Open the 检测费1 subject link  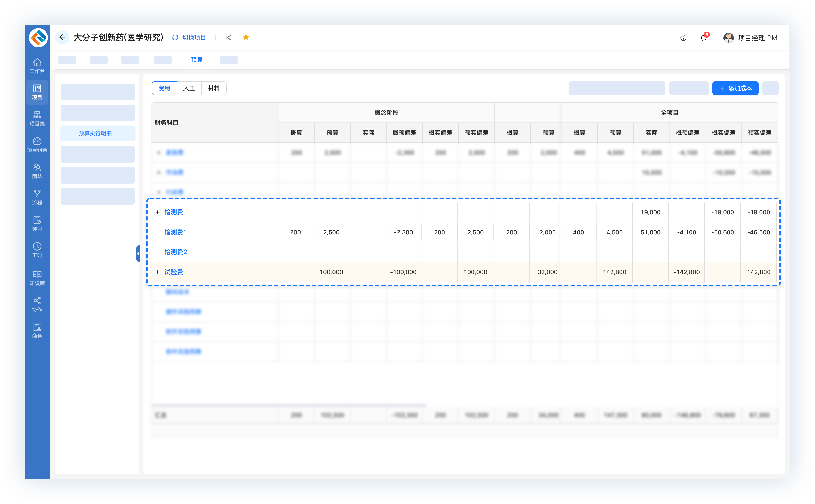(175, 232)
